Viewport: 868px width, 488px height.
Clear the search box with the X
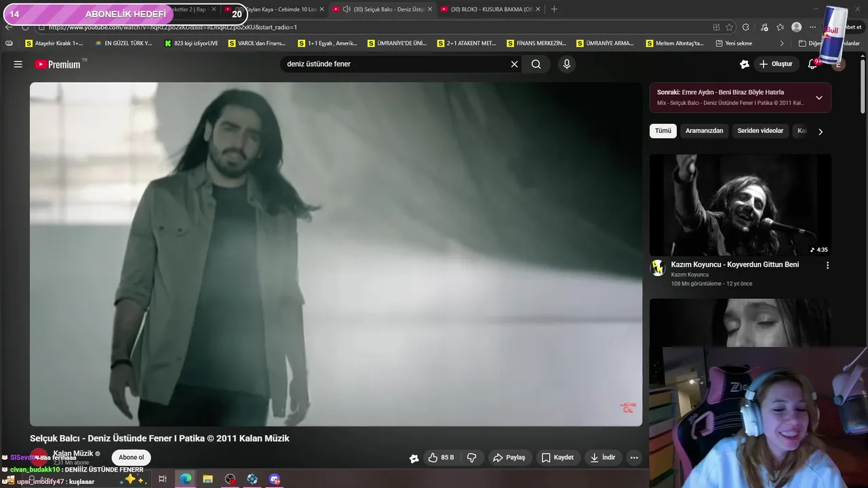514,64
